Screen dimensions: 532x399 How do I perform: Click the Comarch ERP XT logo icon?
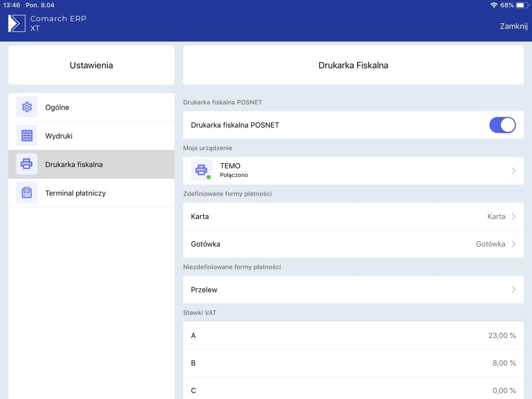point(17,23)
